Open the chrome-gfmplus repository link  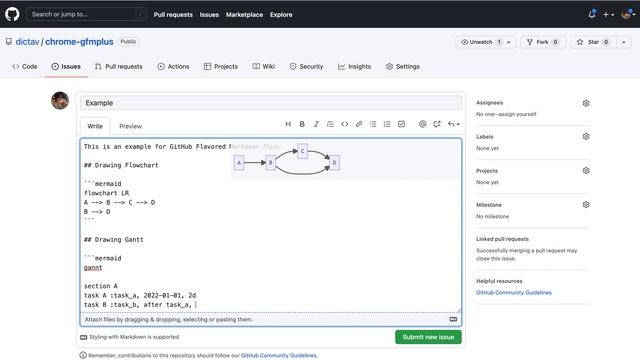pyautogui.click(x=79, y=42)
